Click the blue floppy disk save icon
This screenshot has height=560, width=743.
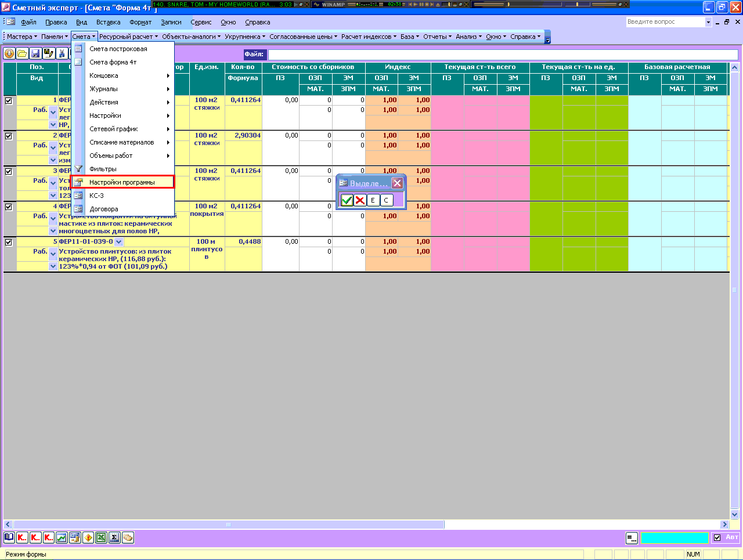tap(35, 53)
